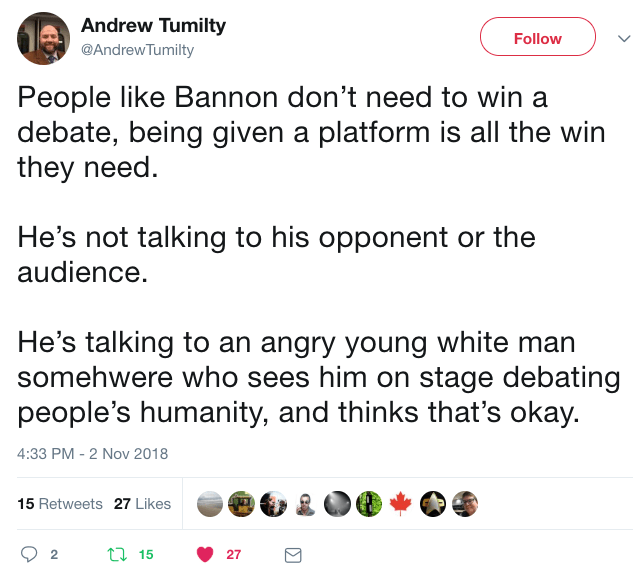This screenshot has height=584, width=642.
Task: Expand the chevron menu next to Follow
Action: click(623, 38)
